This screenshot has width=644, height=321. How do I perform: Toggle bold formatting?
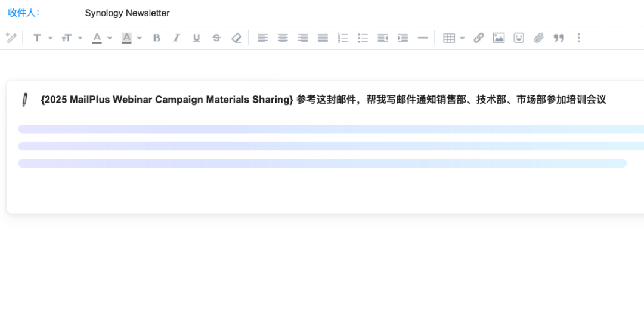156,38
